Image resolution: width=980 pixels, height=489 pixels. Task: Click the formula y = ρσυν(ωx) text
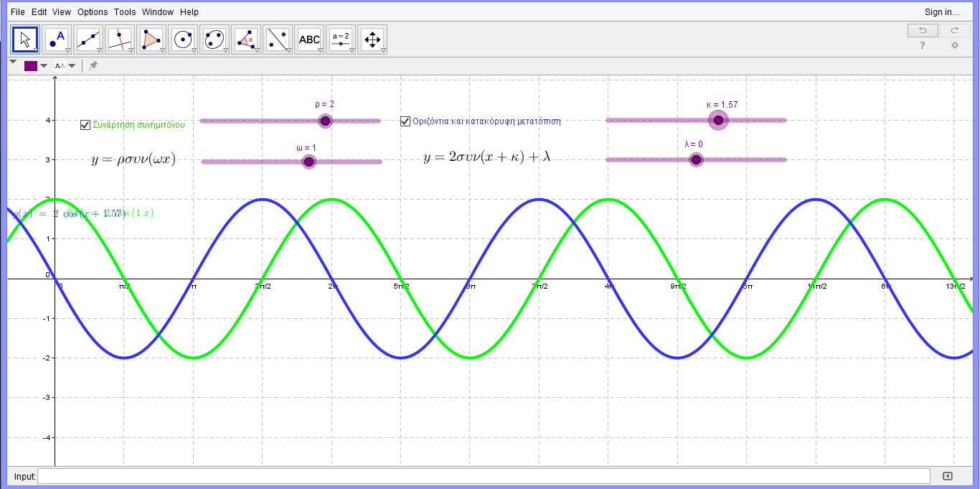point(134,159)
